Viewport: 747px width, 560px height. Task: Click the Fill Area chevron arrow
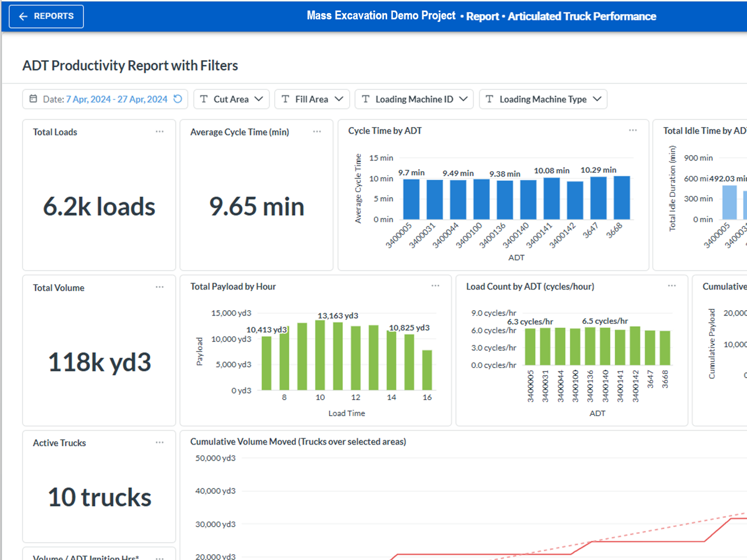339,99
